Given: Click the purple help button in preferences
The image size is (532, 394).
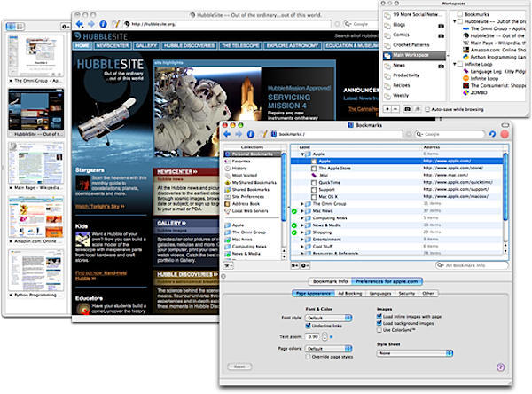Looking at the screenshot, I should [501, 366].
